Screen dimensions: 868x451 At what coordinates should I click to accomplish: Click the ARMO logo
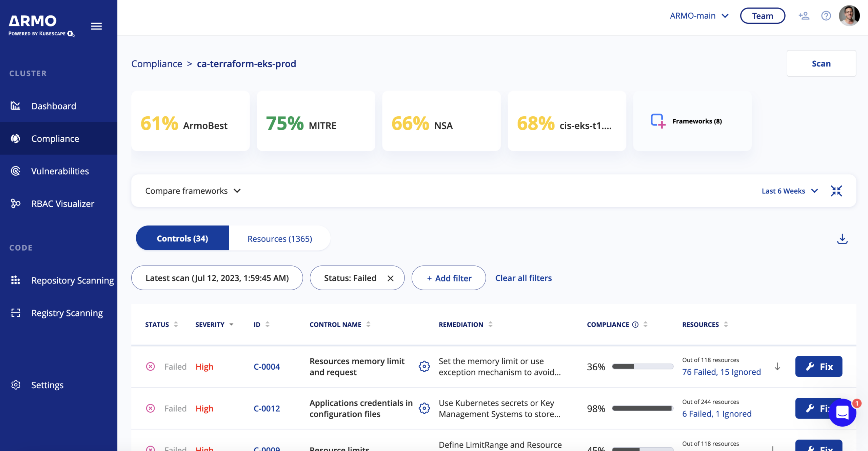[41, 25]
